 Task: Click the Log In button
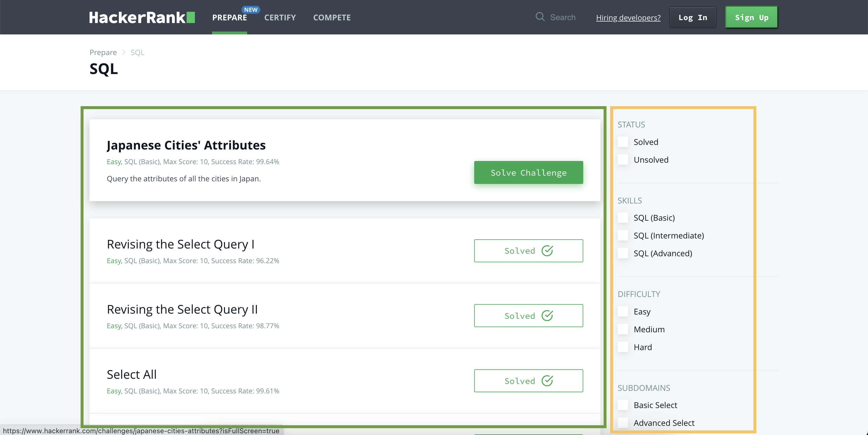692,18
